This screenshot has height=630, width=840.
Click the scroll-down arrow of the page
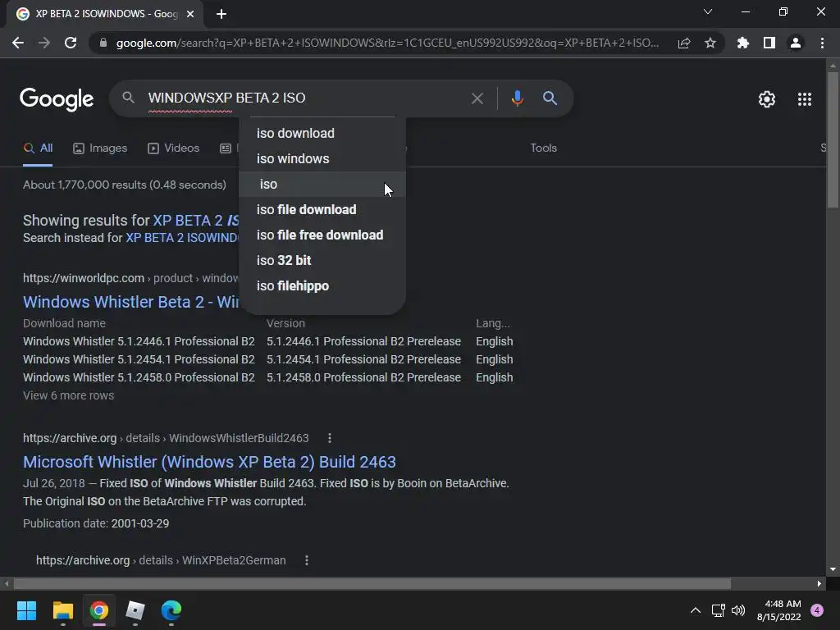point(833,569)
